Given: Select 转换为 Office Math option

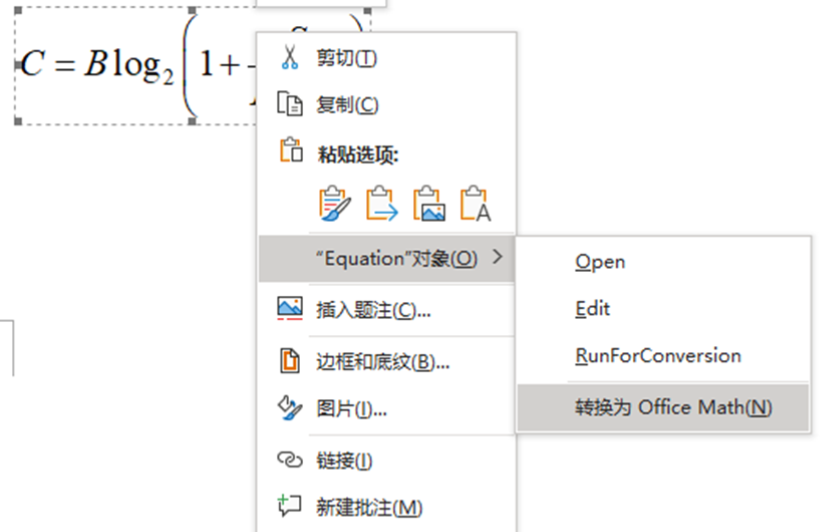Looking at the screenshot, I should point(673,407).
